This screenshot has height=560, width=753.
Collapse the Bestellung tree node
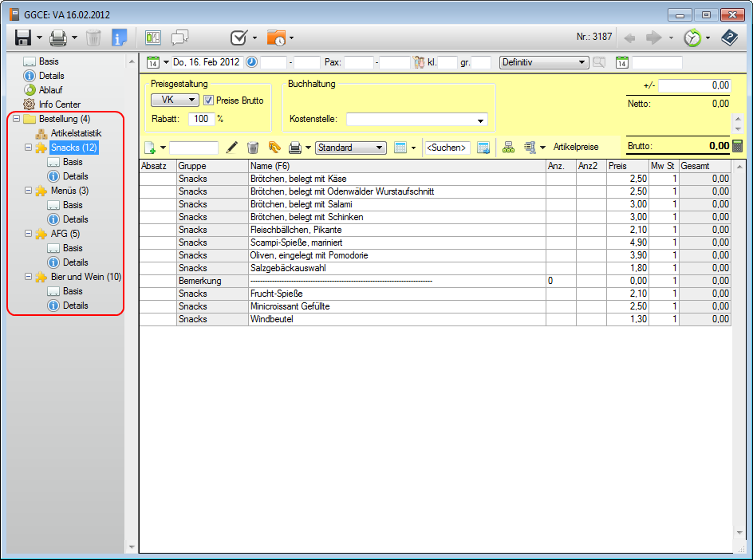tap(17, 119)
